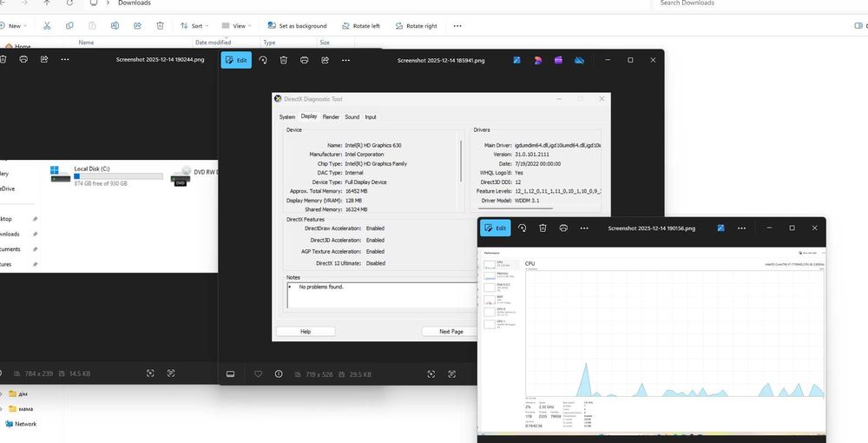Click Edit in the 190156.png Photos window
The height and width of the screenshot is (443, 868).
coord(496,228)
